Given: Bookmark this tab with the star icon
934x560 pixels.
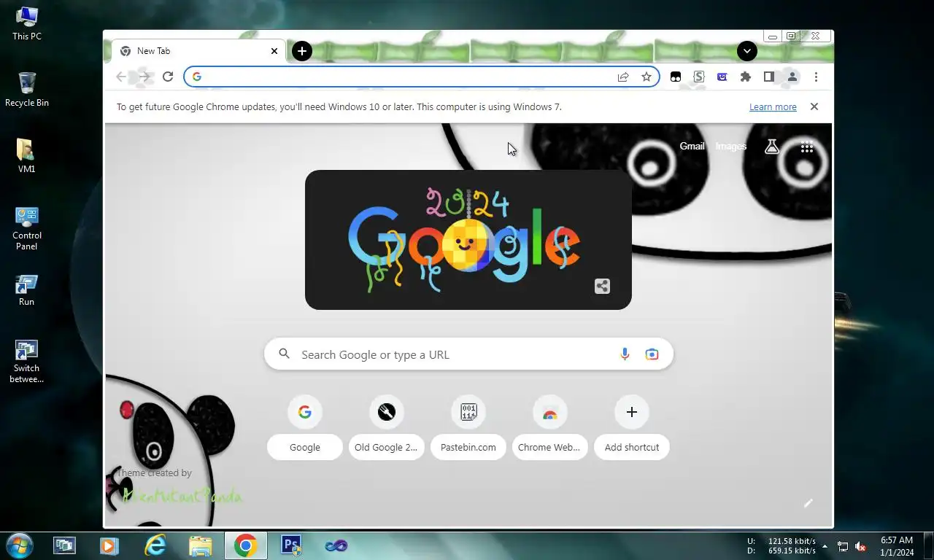Looking at the screenshot, I should pos(647,77).
